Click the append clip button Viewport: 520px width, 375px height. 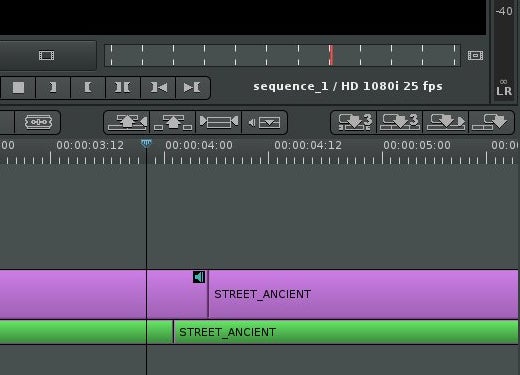(491, 122)
